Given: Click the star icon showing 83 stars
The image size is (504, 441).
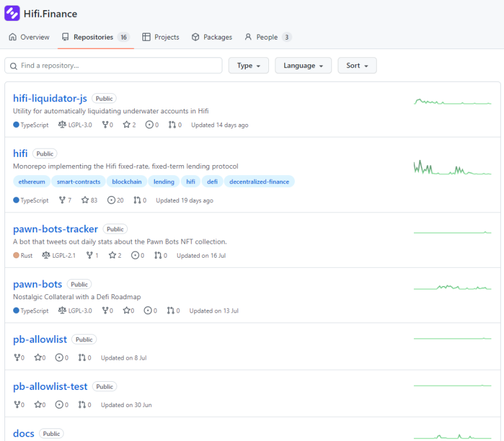Looking at the screenshot, I should [x=85, y=200].
